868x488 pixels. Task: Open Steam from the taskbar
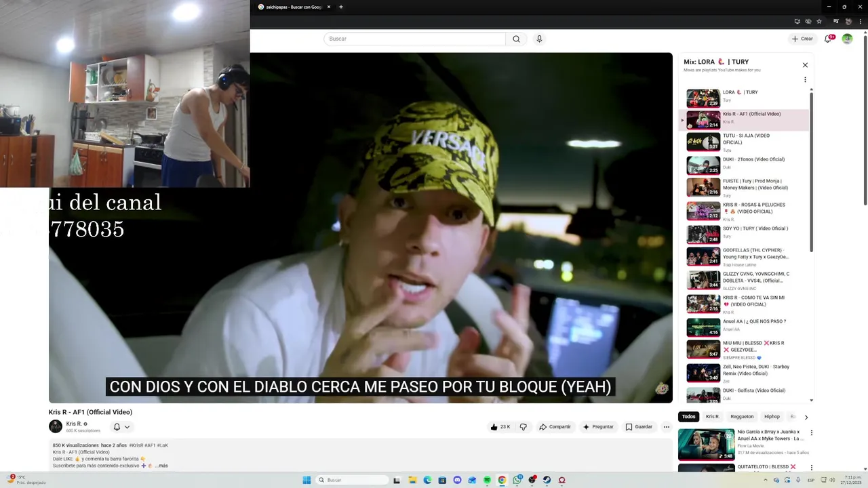(547, 480)
